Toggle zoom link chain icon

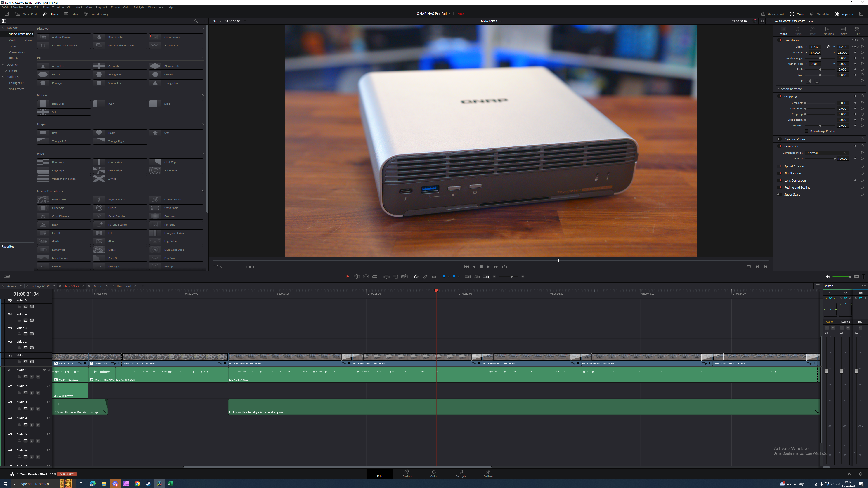828,47
